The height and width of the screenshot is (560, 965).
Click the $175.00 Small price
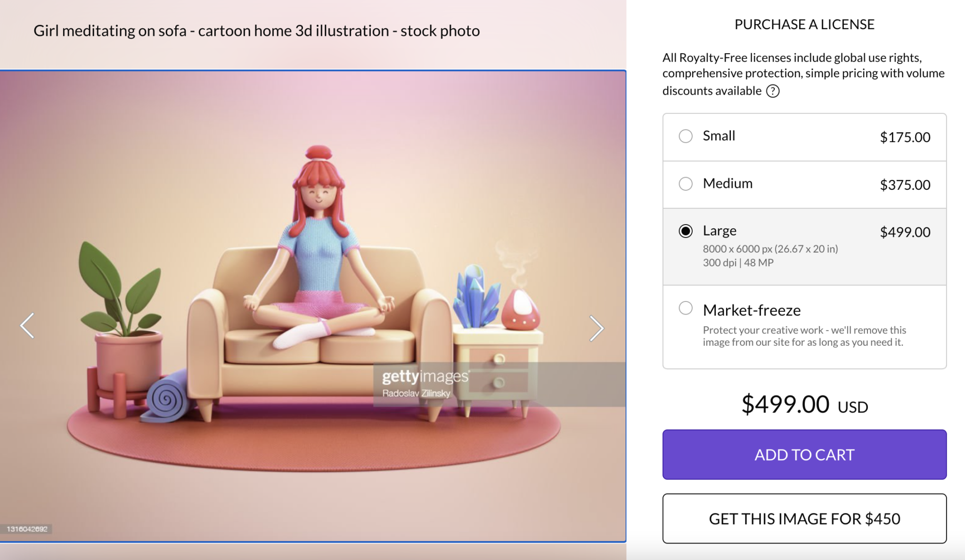click(905, 137)
